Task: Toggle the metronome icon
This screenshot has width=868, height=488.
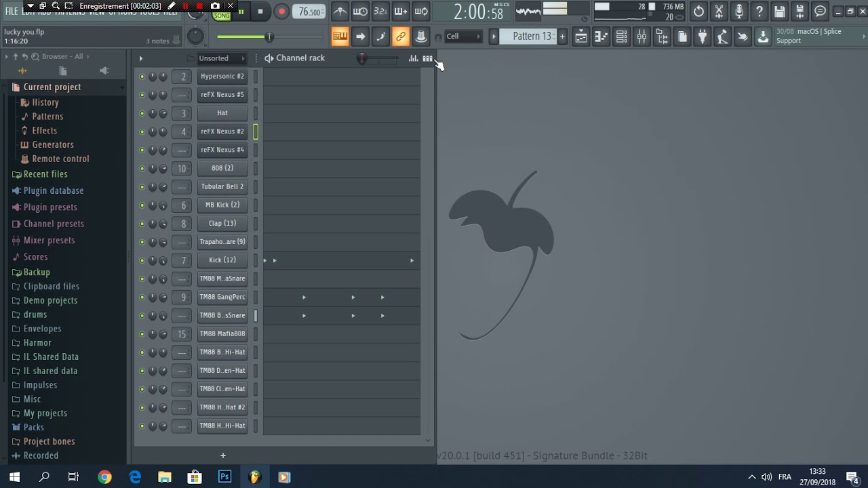Action: click(x=340, y=12)
